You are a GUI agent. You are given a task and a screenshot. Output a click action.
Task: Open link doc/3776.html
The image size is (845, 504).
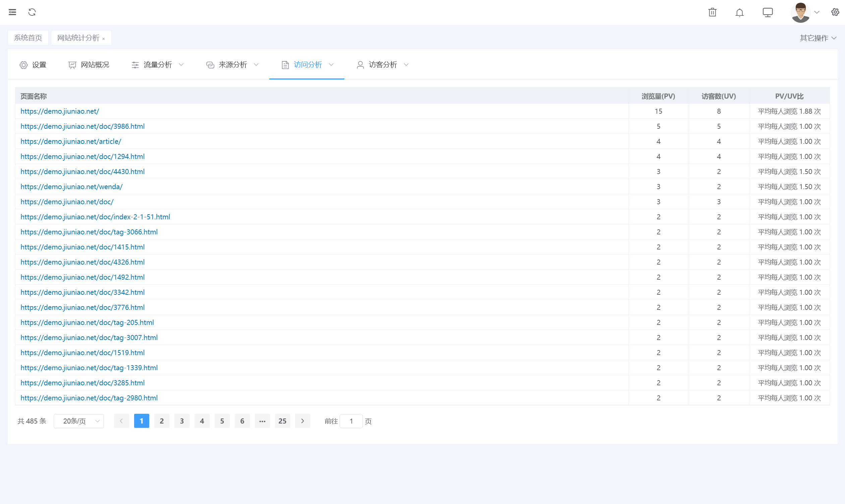(x=82, y=307)
